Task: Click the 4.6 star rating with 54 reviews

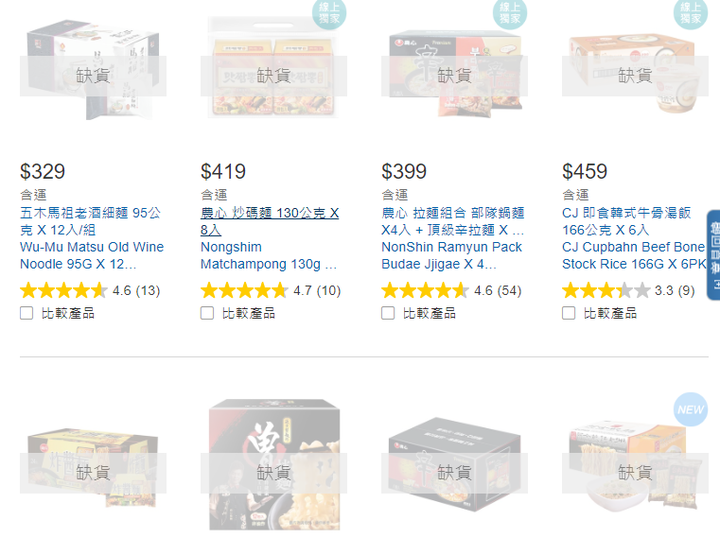Action: pos(452,291)
